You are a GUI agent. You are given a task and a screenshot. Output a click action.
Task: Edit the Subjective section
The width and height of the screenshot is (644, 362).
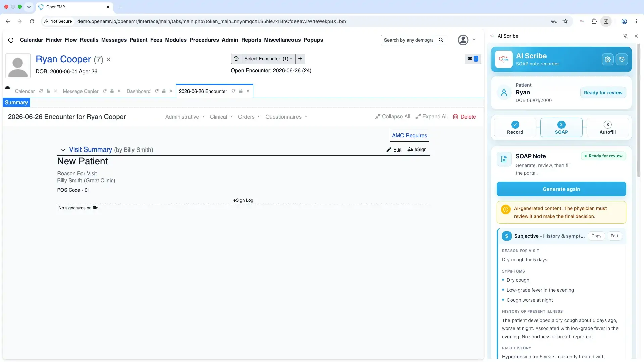614,236
